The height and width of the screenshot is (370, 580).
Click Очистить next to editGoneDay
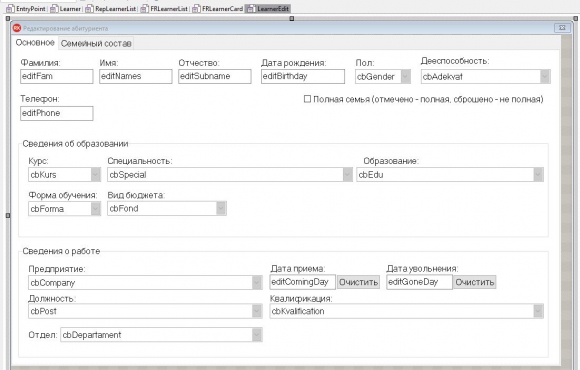tap(475, 282)
